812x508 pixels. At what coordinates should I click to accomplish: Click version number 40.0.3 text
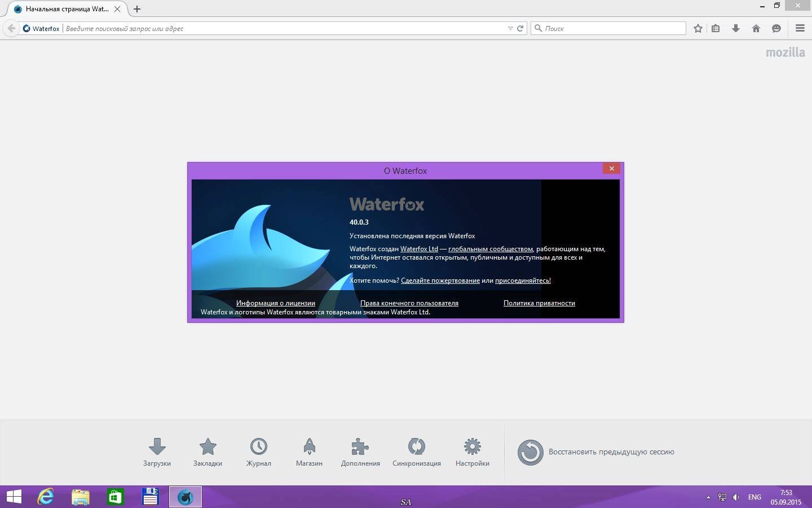(x=359, y=222)
